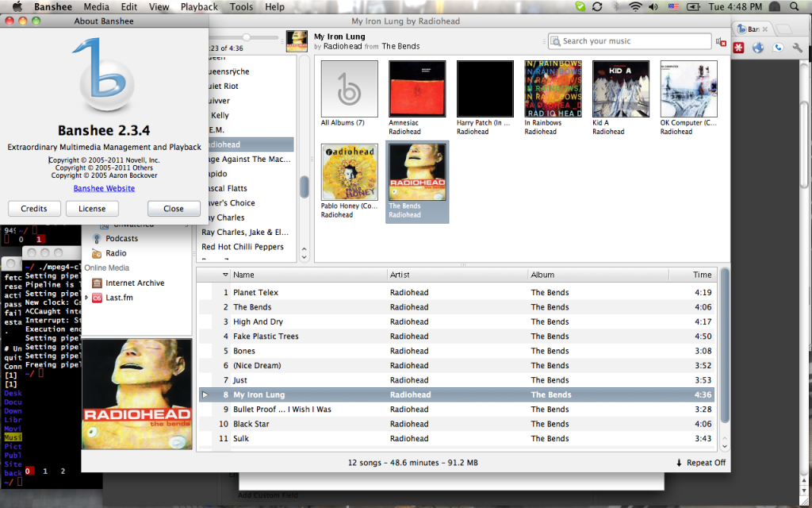This screenshot has height=508, width=812.
Task: Select the Red Hot Chilli Peppers artist
Action: click(x=243, y=247)
